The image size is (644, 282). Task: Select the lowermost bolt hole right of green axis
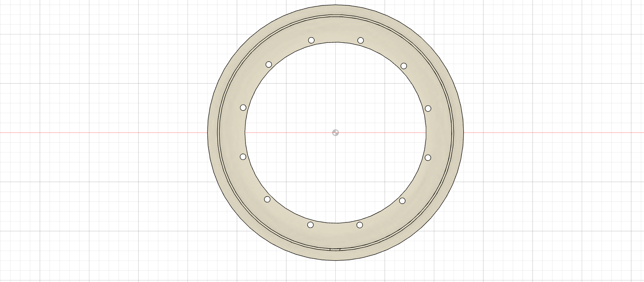[x=360, y=225]
